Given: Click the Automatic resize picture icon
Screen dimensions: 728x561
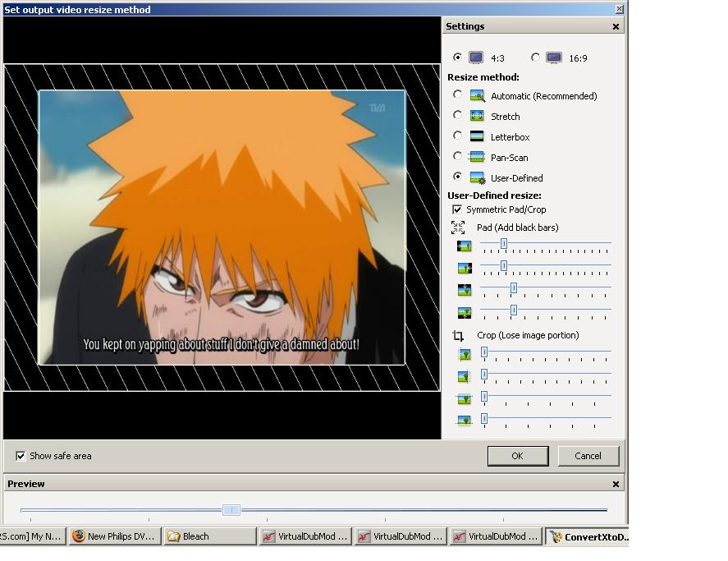Looking at the screenshot, I should click(478, 96).
